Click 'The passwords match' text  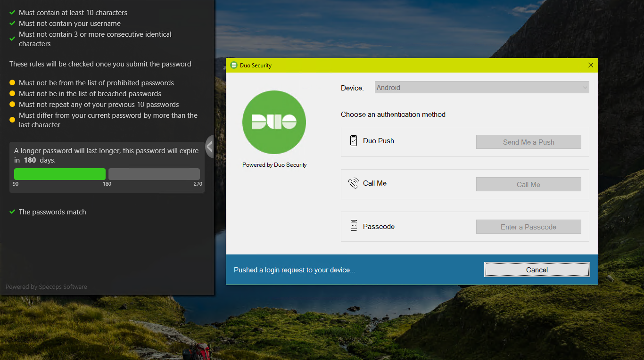coord(52,212)
